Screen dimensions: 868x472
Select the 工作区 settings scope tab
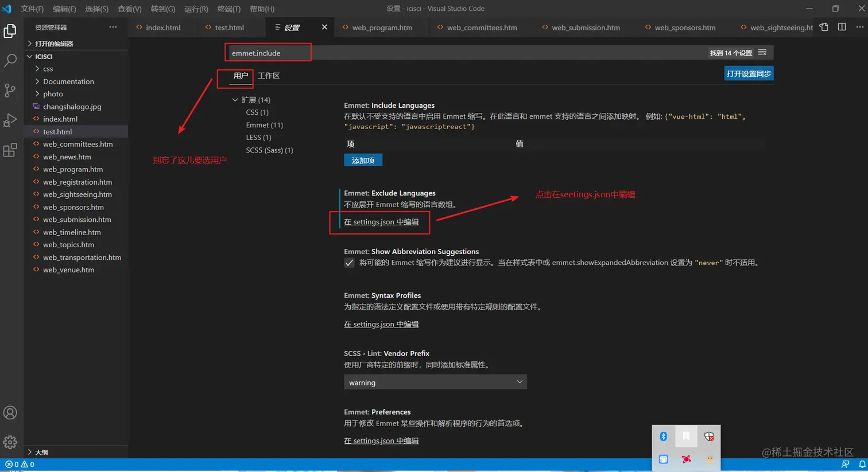[269, 76]
